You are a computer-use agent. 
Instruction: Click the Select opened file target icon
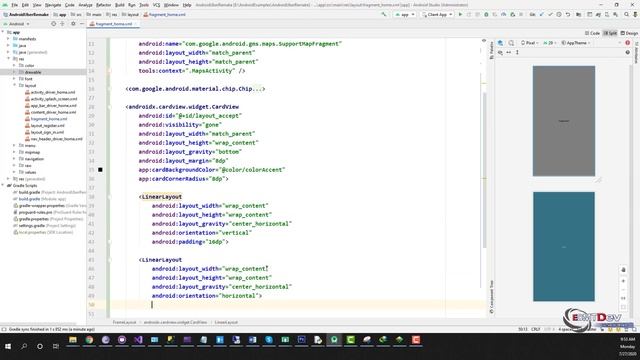click(x=53, y=24)
